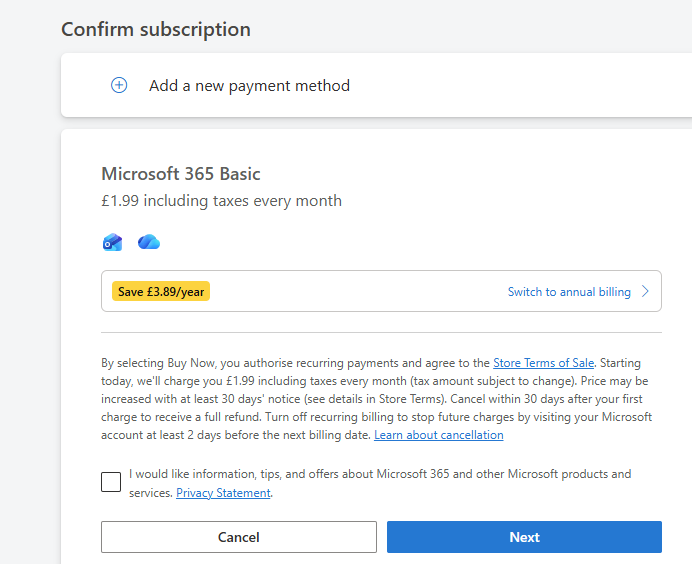The height and width of the screenshot is (564, 692).
Task: Click the Outlook app icon
Action: 113,242
